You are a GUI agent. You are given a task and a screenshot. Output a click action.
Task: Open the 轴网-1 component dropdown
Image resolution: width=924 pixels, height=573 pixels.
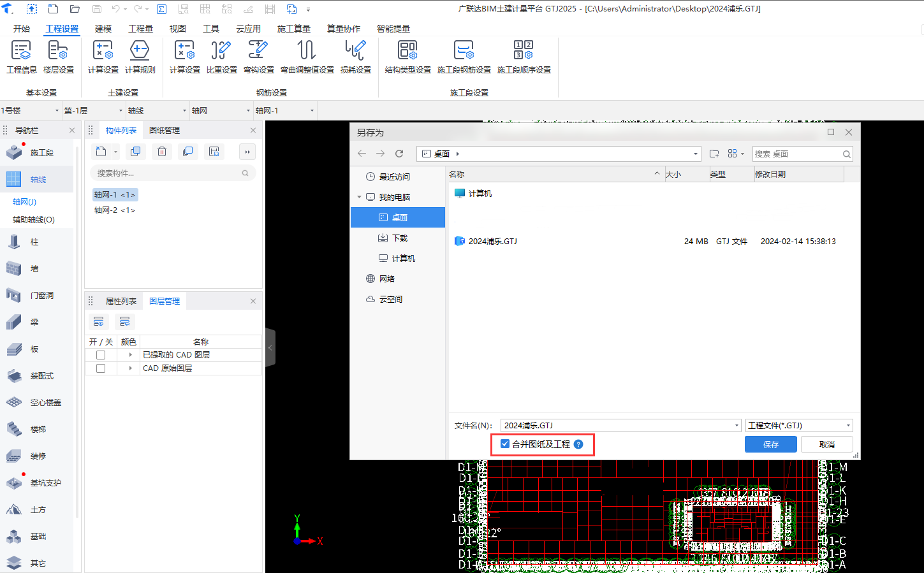[x=285, y=110]
